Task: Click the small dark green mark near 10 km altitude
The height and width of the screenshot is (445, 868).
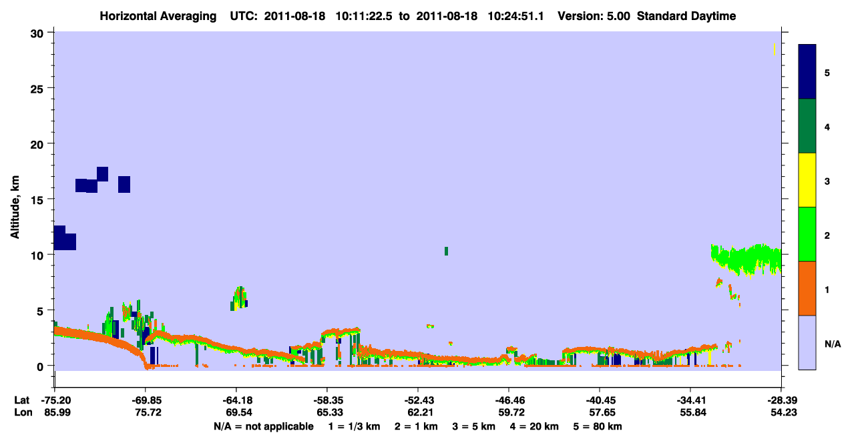Action: [x=446, y=251]
